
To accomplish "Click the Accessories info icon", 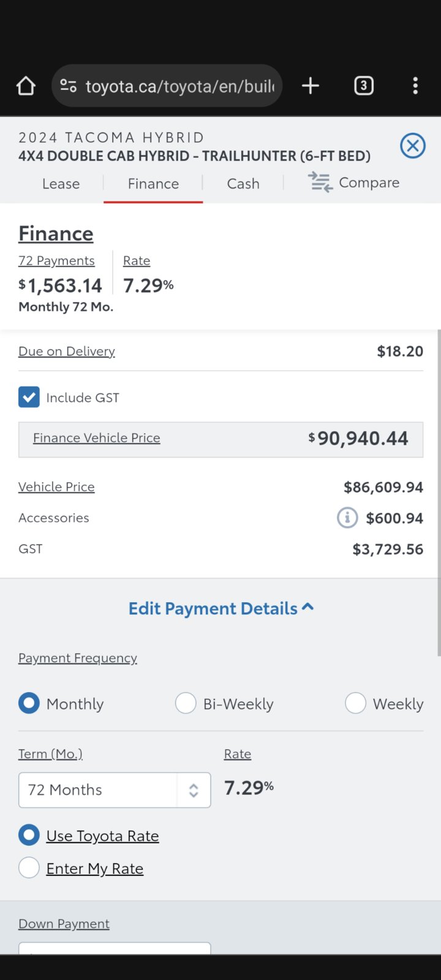I will [x=347, y=518].
